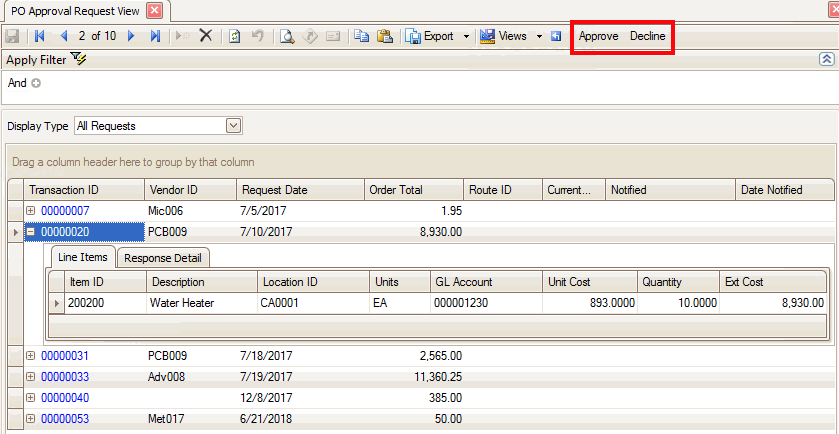Click the refresh toolbar icon
Screen dimensions: 839x434
point(234,36)
